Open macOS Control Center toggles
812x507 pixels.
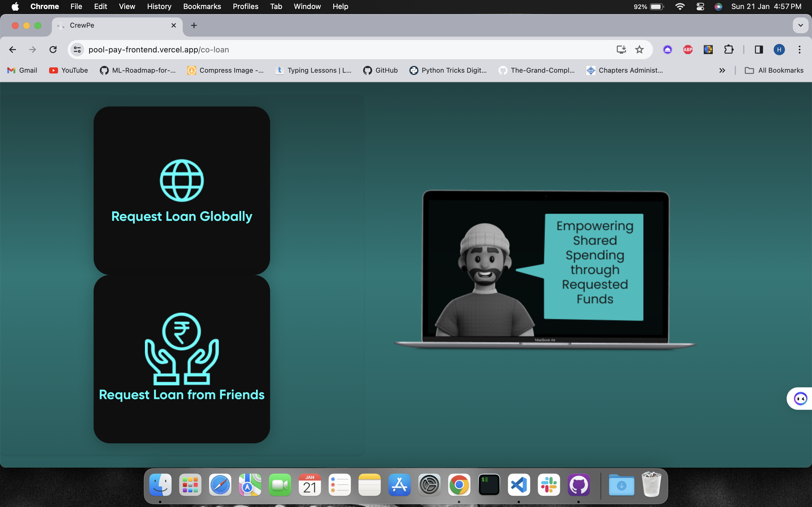click(x=700, y=6)
